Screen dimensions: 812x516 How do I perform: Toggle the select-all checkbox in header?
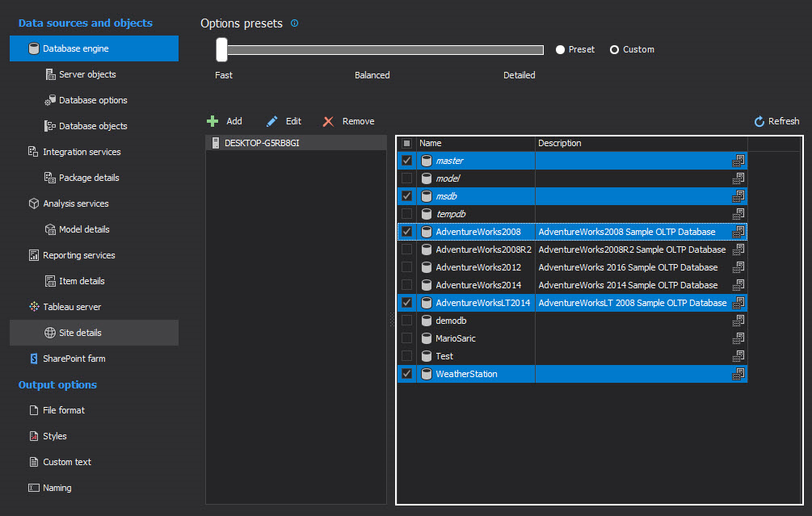(x=406, y=143)
